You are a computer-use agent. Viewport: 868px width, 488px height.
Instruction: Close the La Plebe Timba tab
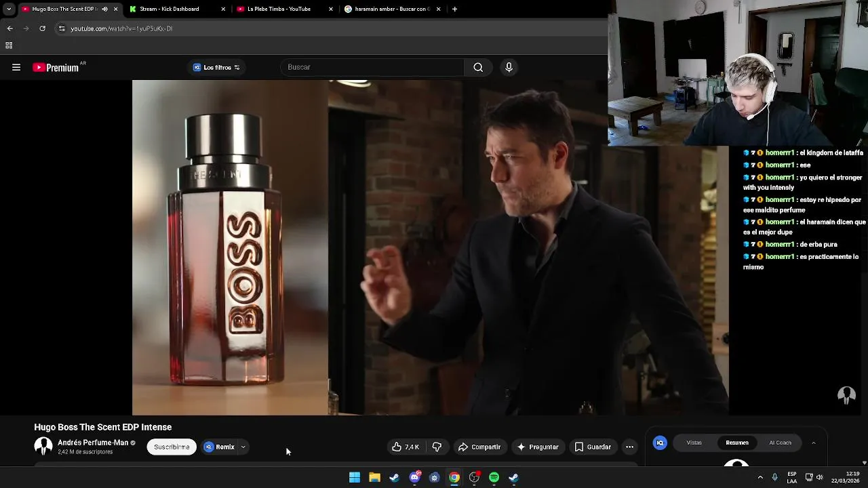pos(331,9)
